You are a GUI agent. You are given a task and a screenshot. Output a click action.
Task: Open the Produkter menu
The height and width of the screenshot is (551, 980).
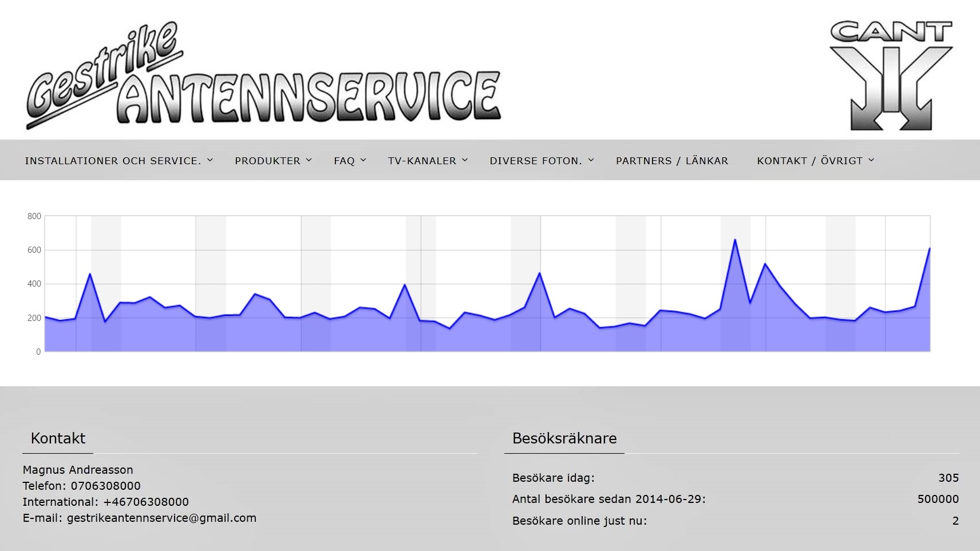click(267, 161)
